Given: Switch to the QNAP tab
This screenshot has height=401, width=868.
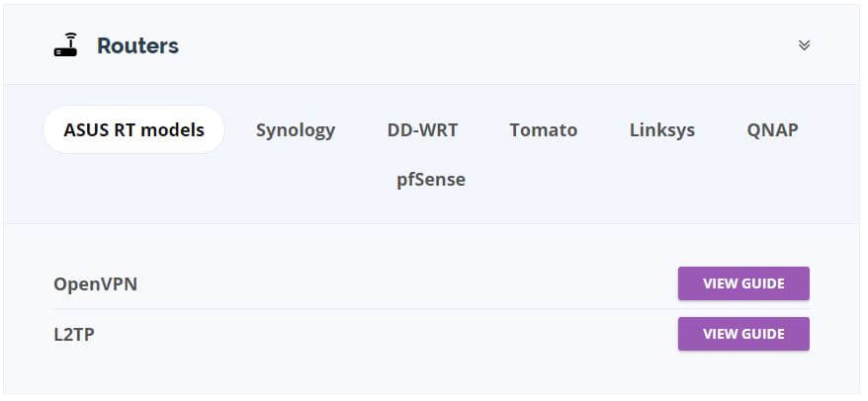Looking at the screenshot, I should click(x=772, y=130).
